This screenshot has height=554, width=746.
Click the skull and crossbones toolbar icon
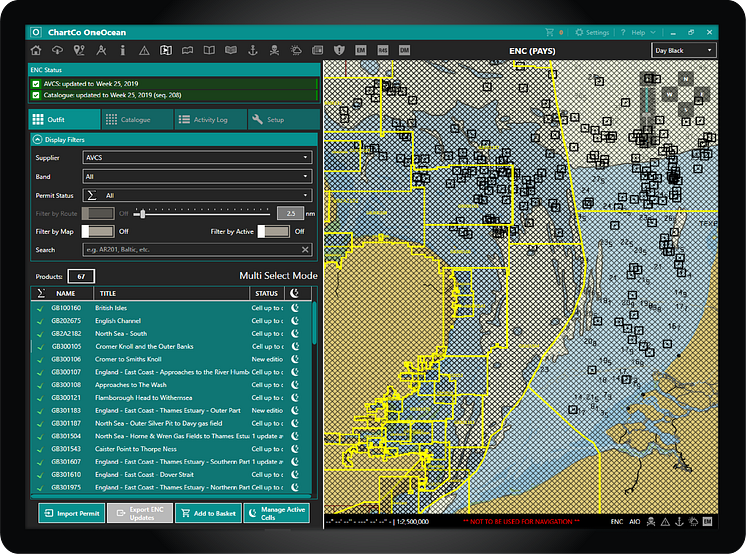275,50
